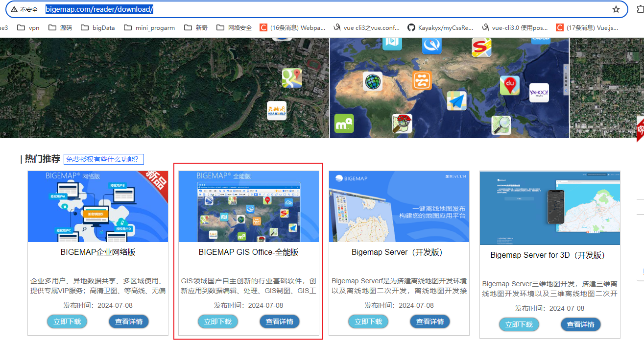Viewport: 644px width, 346px height.
Task: Click '立即下载' for Bigemap Server（开发版）
Action: pos(368,322)
